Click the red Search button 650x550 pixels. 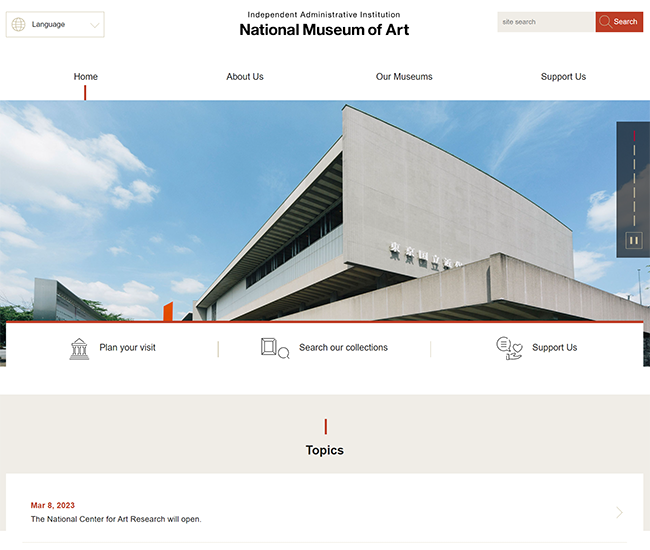(619, 22)
